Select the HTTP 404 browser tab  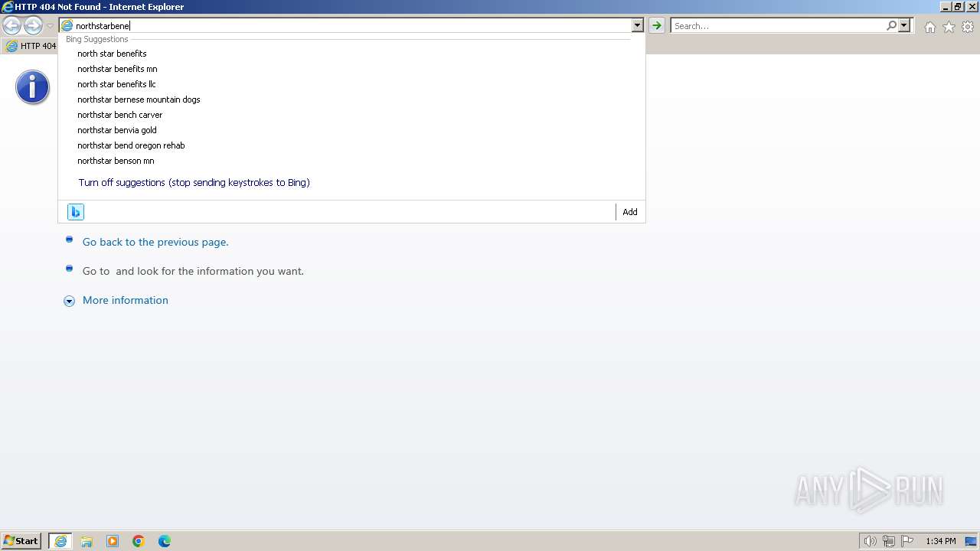tap(31, 46)
